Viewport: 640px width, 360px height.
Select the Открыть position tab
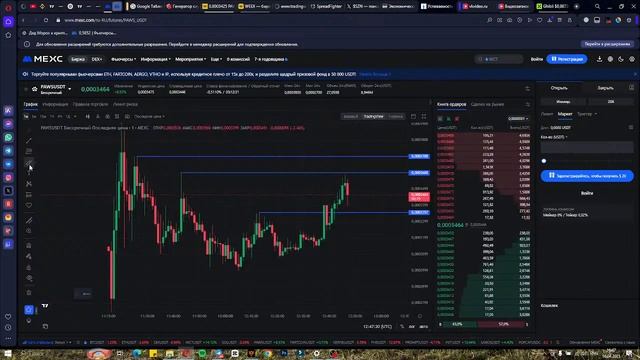point(559,88)
